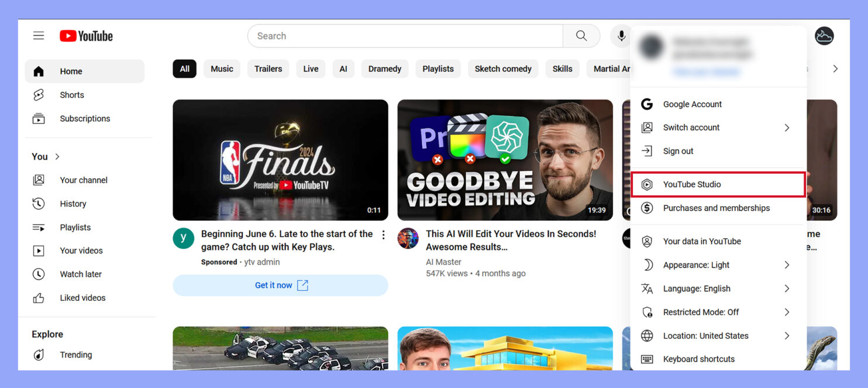Select the Music category chip

pos(222,68)
